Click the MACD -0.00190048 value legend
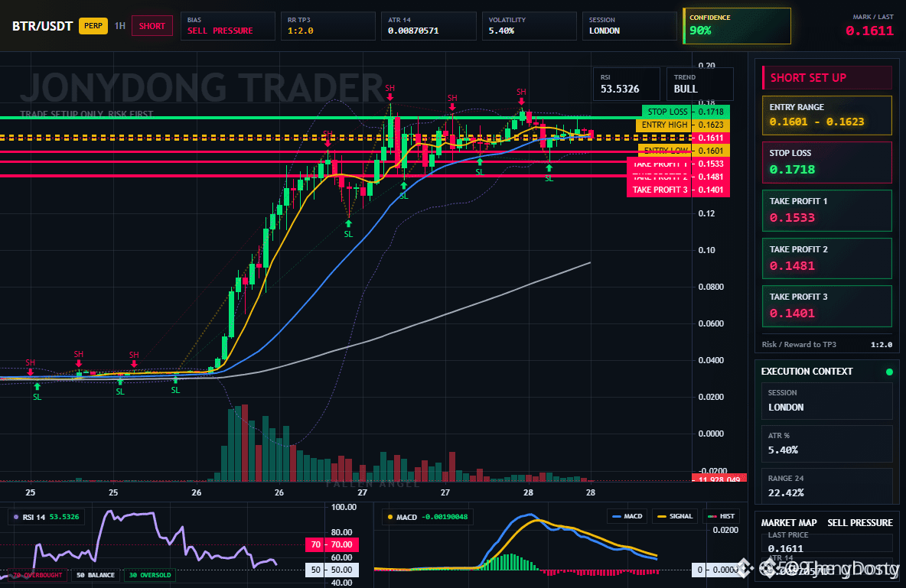The height and width of the screenshot is (588, 906). [x=427, y=517]
